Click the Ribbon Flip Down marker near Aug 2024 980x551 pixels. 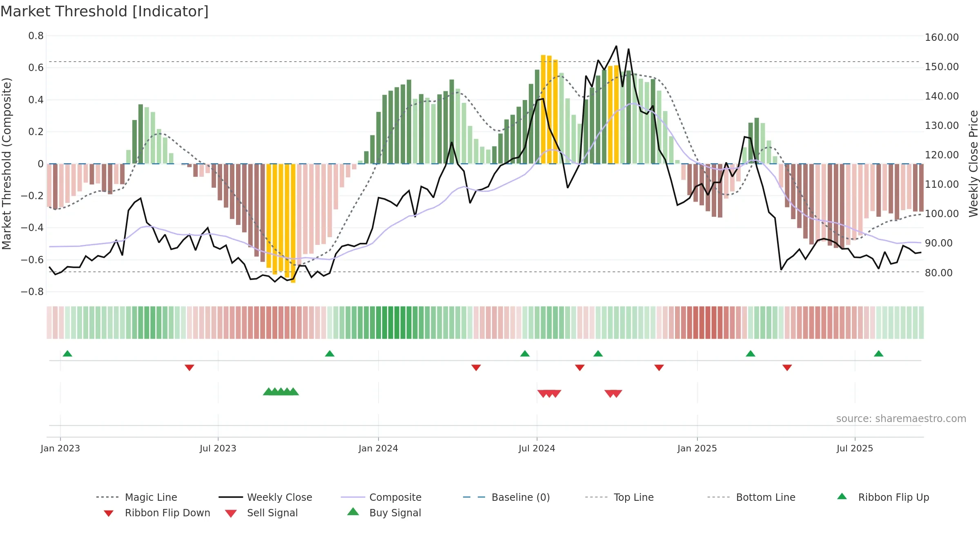[579, 368]
